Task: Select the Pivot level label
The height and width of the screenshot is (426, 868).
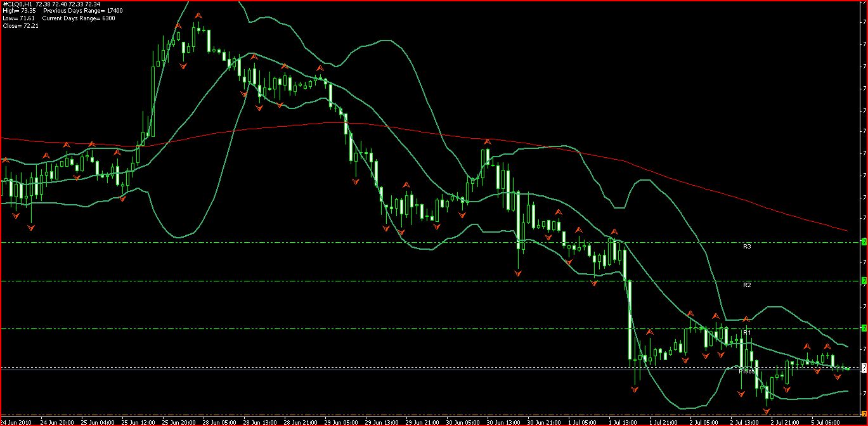Action: [x=747, y=371]
